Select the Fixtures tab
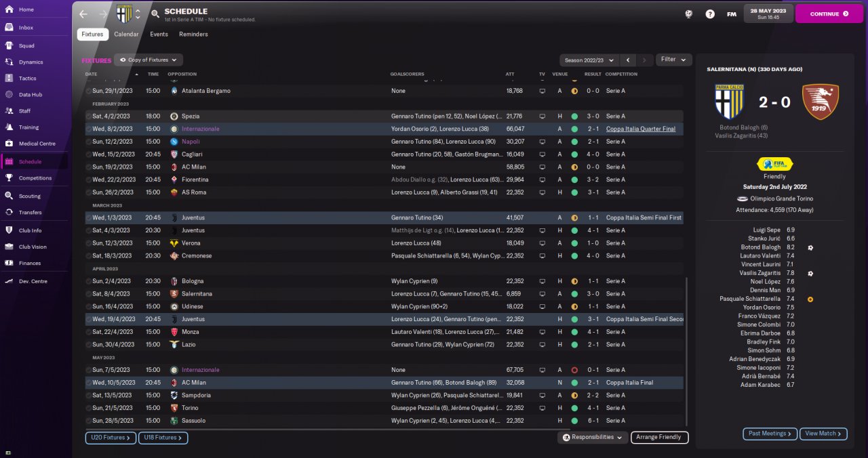This screenshot has width=868, height=458. click(92, 34)
